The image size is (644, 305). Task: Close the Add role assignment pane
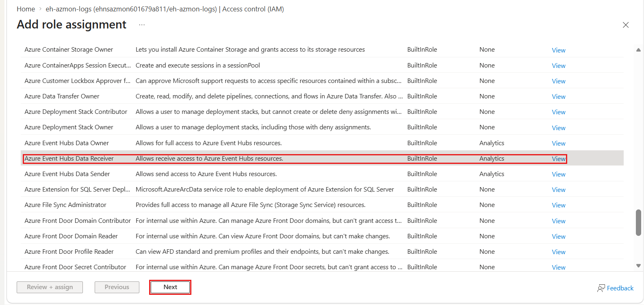click(626, 25)
